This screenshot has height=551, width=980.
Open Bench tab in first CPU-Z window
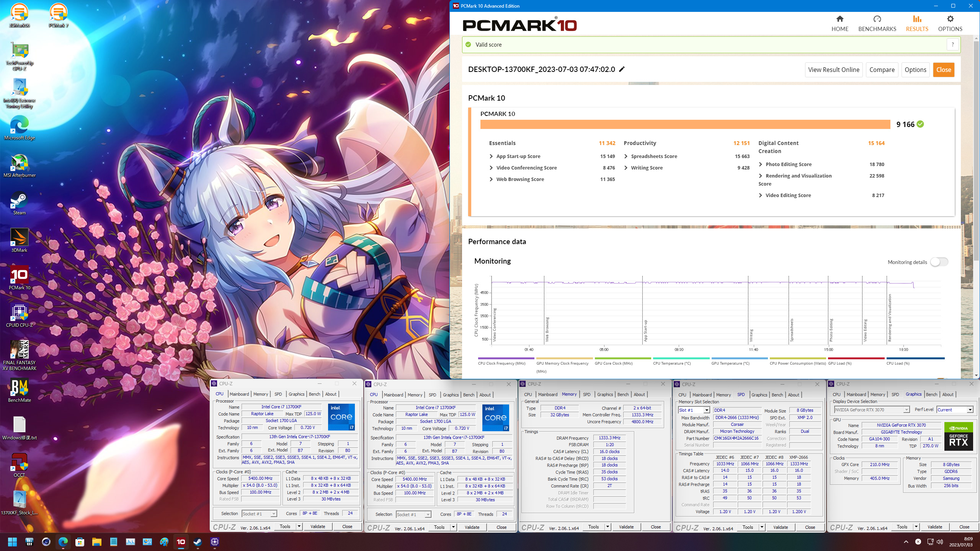point(315,394)
